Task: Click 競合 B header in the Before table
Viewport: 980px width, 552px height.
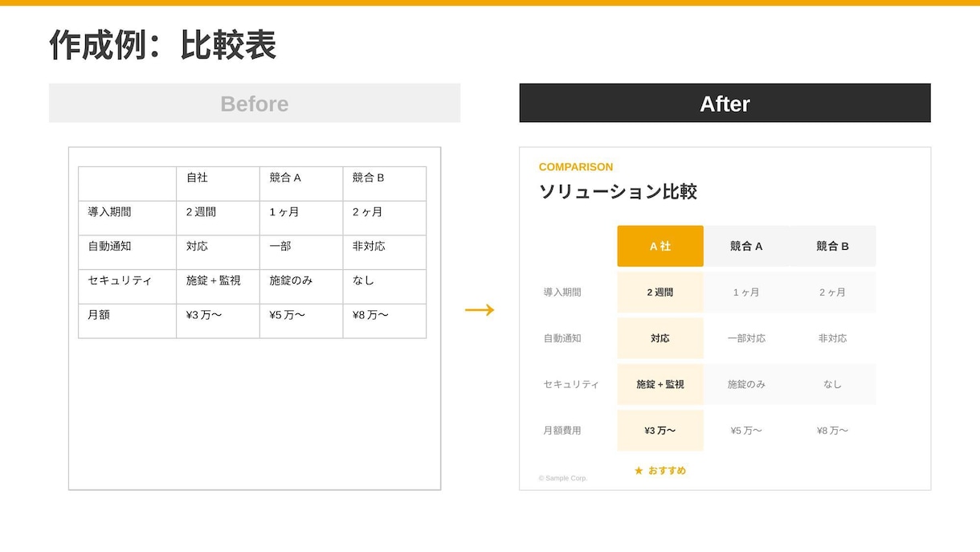Action: click(385, 184)
